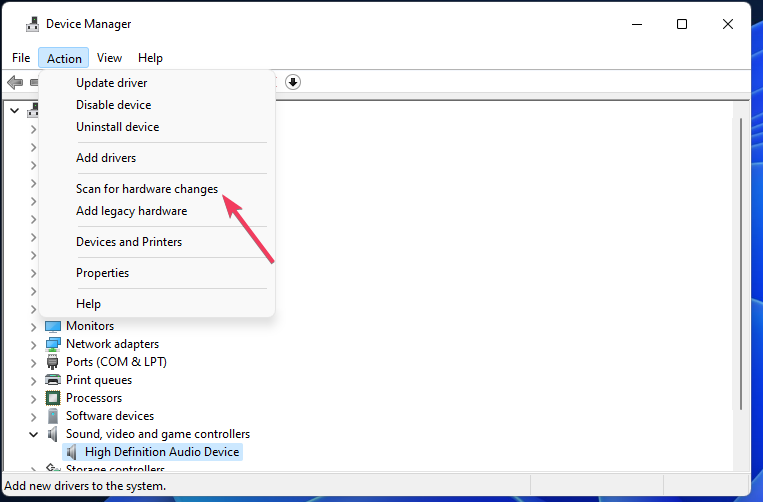Image resolution: width=763 pixels, height=502 pixels.
Task: Select the Processors label
Action: 94,398
